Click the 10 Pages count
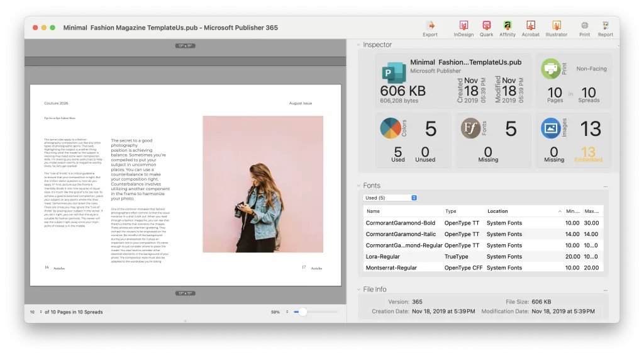This screenshot has width=644, height=355. coord(555,95)
